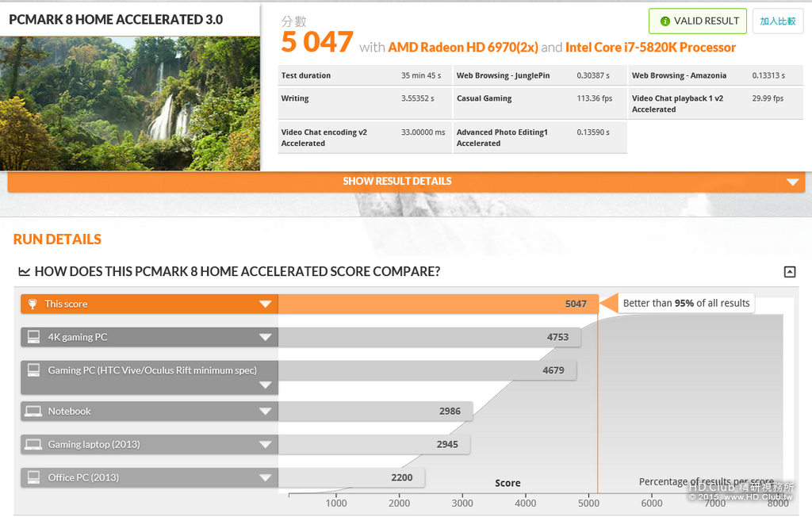This screenshot has height=517, width=812.
Task: Collapse the score comparison section with the box icon
Action: click(x=790, y=271)
